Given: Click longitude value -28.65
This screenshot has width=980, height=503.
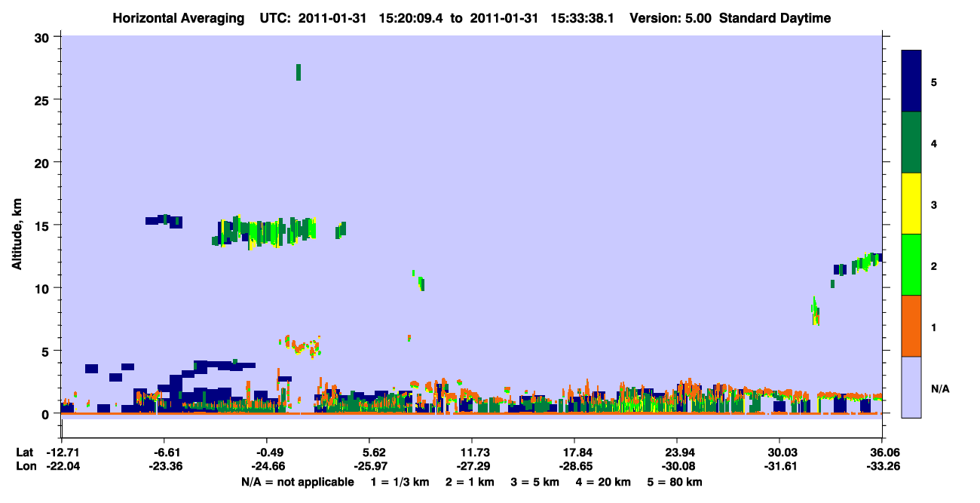Looking at the screenshot, I should click(x=574, y=467).
